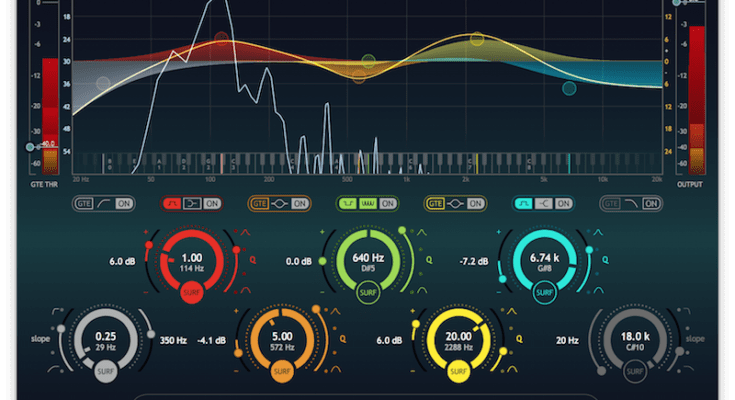Click the GTE THR slider handle

[x=30, y=147]
